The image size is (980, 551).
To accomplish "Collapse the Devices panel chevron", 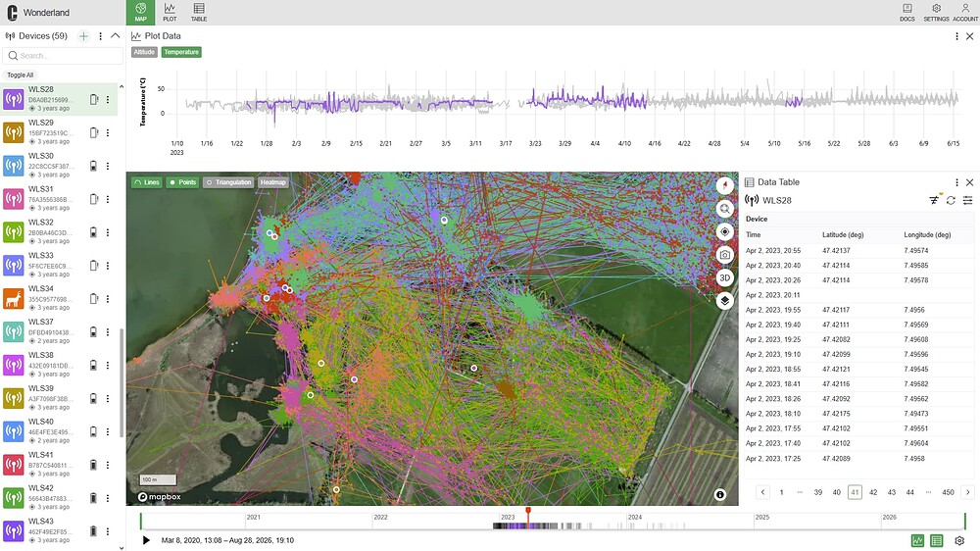I will [x=115, y=35].
